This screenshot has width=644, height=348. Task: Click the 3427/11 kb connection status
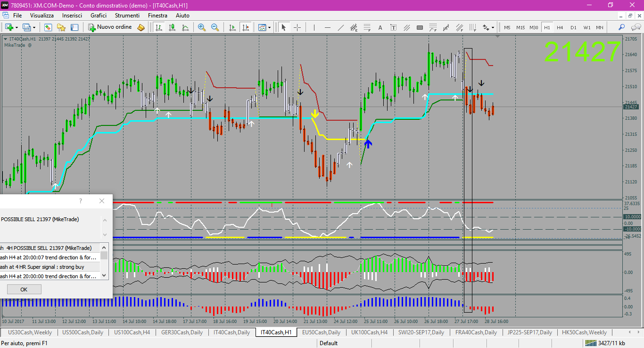(606, 343)
